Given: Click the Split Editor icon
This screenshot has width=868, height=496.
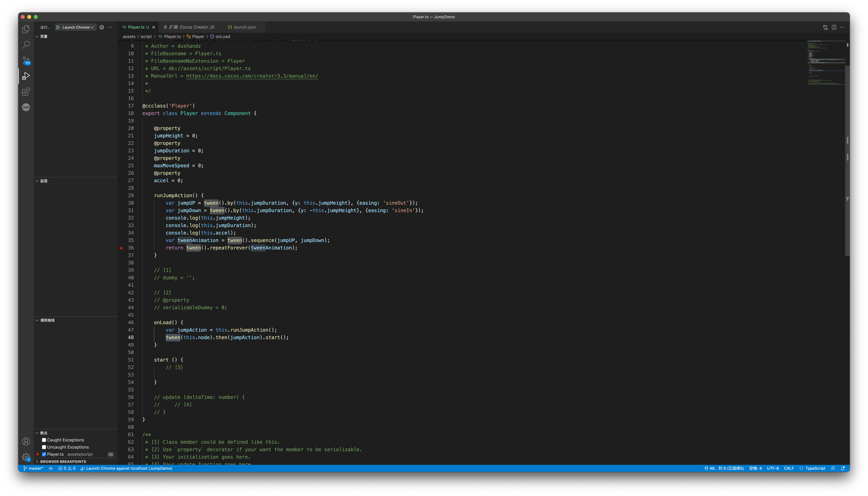Looking at the screenshot, I should [834, 27].
